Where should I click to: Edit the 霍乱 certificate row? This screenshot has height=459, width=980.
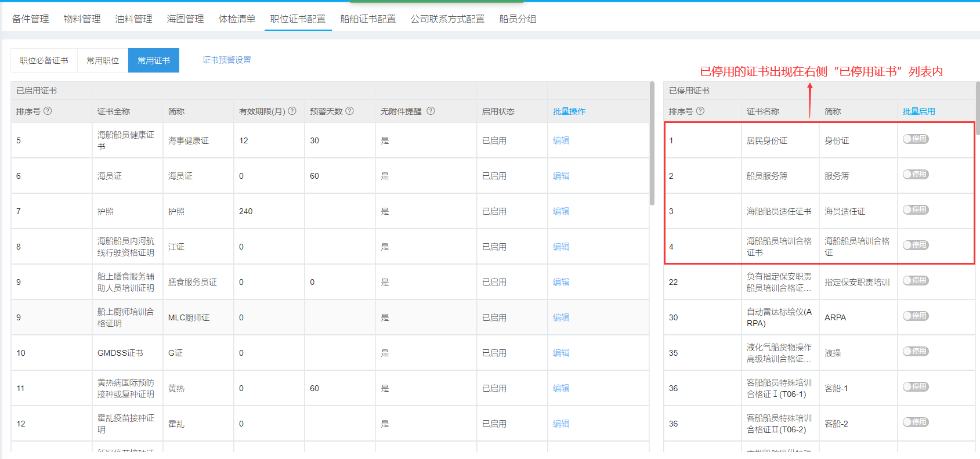(561, 424)
